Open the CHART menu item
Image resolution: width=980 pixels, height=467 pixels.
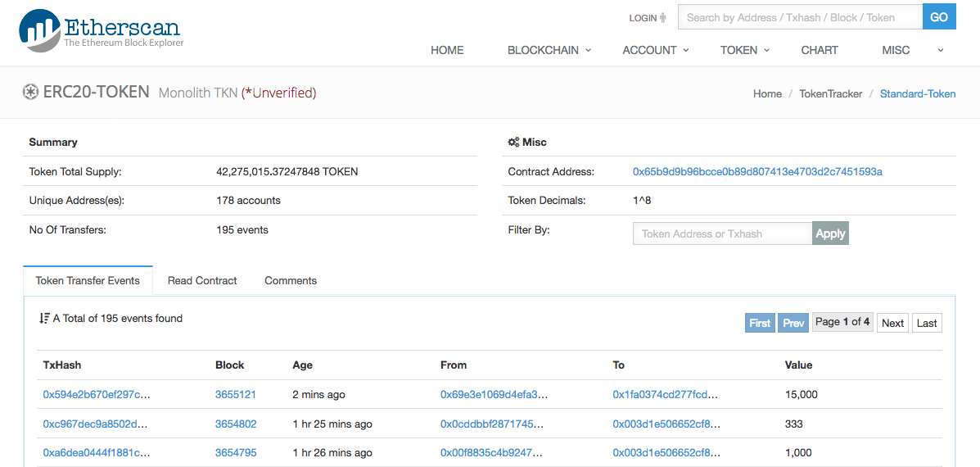[820, 51]
